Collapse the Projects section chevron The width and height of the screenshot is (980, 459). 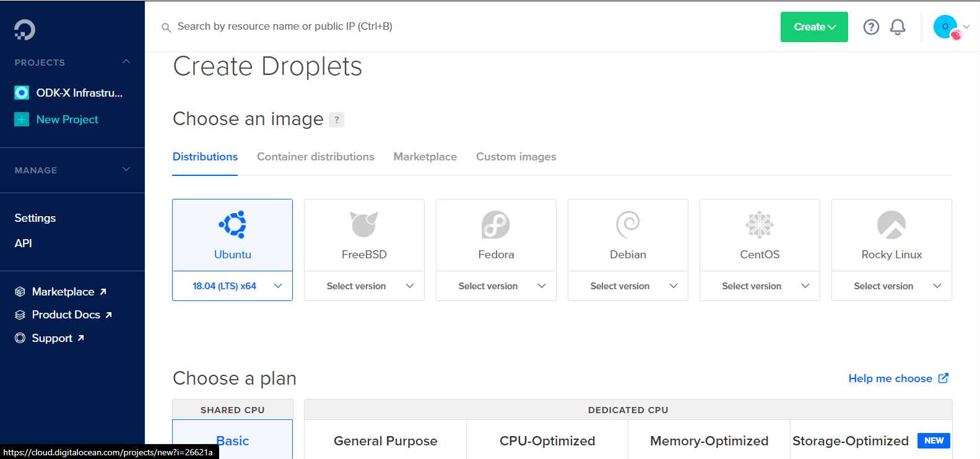[126, 62]
